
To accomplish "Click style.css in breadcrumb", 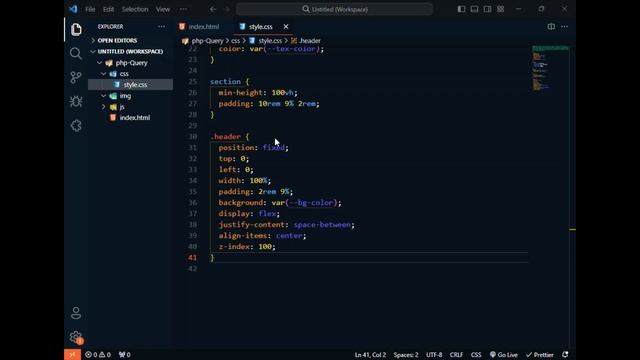I will [270, 41].
